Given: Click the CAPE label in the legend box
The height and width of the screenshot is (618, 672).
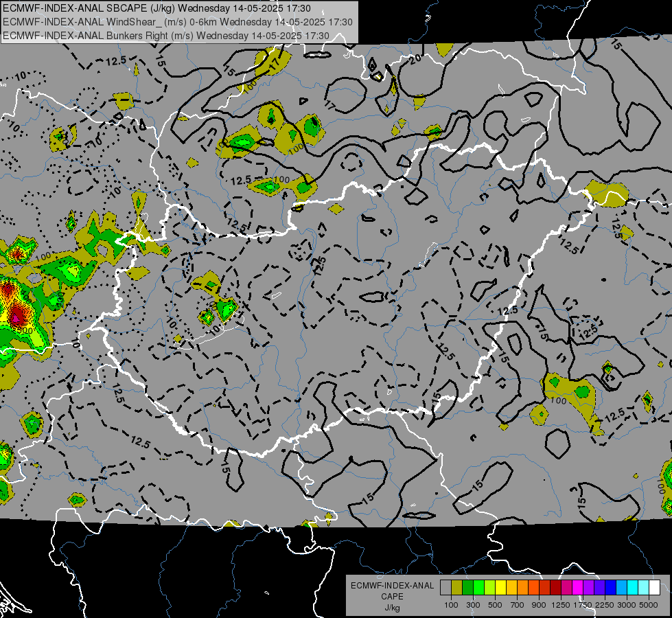Looking at the screenshot, I should click(392, 597).
